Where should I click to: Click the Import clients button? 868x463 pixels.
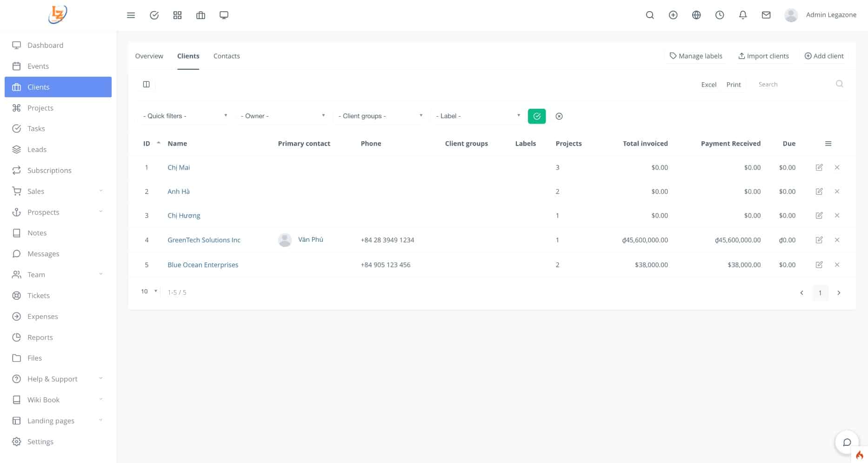pyautogui.click(x=763, y=56)
